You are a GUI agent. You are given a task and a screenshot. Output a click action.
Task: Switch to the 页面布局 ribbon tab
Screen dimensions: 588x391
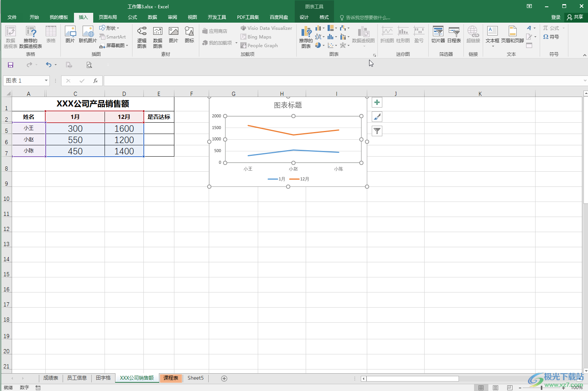click(x=108, y=17)
